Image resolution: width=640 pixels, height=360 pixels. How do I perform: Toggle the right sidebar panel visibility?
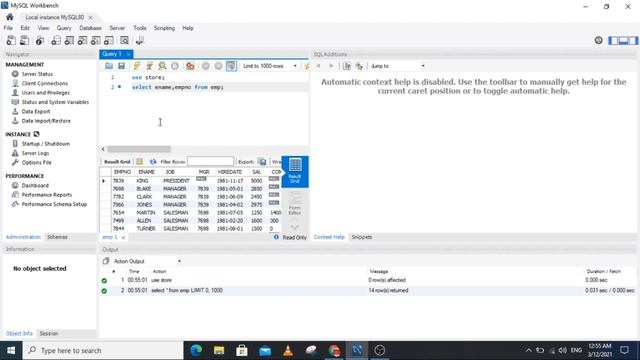coord(633,40)
